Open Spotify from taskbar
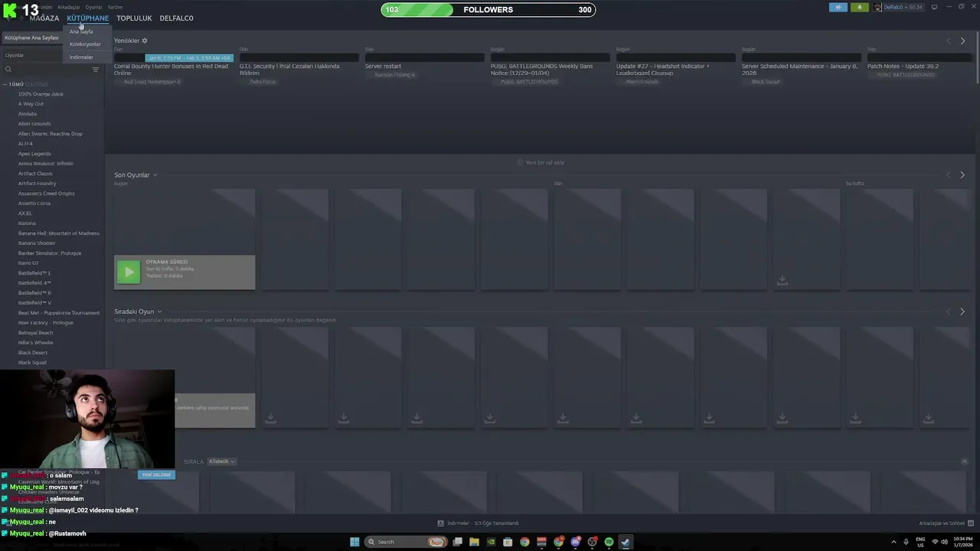Viewport: 980px width, 551px height. (609, 542)
